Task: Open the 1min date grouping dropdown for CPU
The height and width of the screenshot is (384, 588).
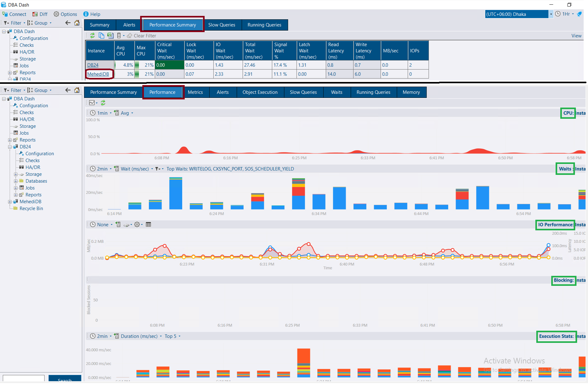Action: [x=102, y=113]
